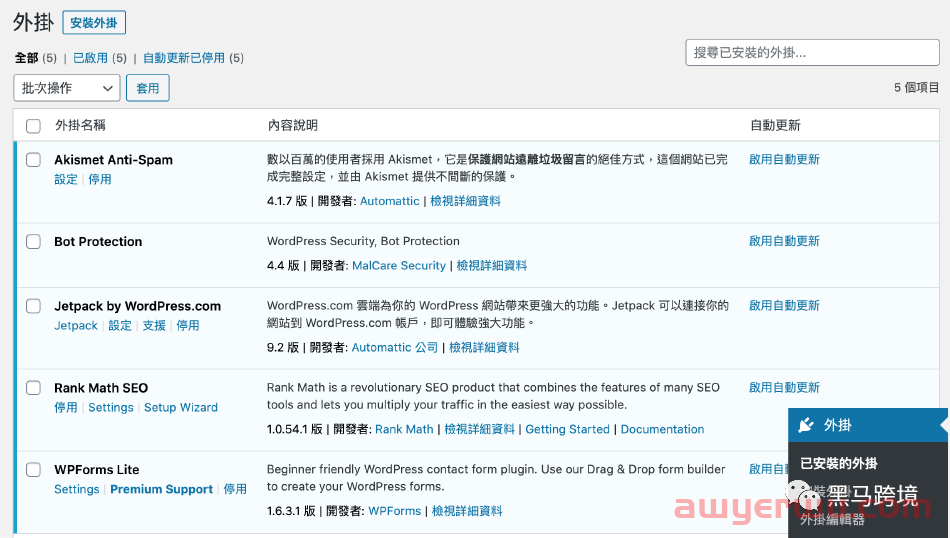This screenshot has width=950, height=538.
Task: Open MalCare Security developer link
Action: [399, 265]
